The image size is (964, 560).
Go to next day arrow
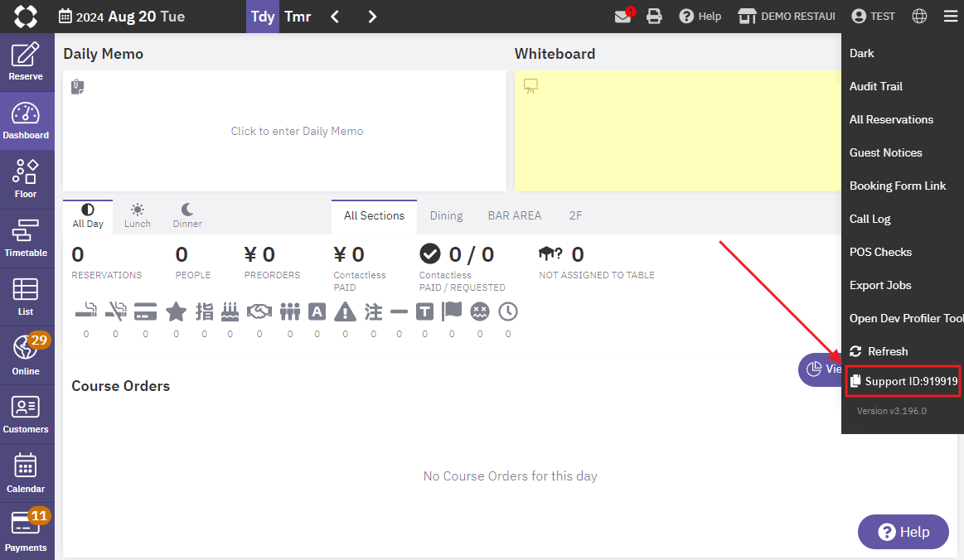(372, 17)
